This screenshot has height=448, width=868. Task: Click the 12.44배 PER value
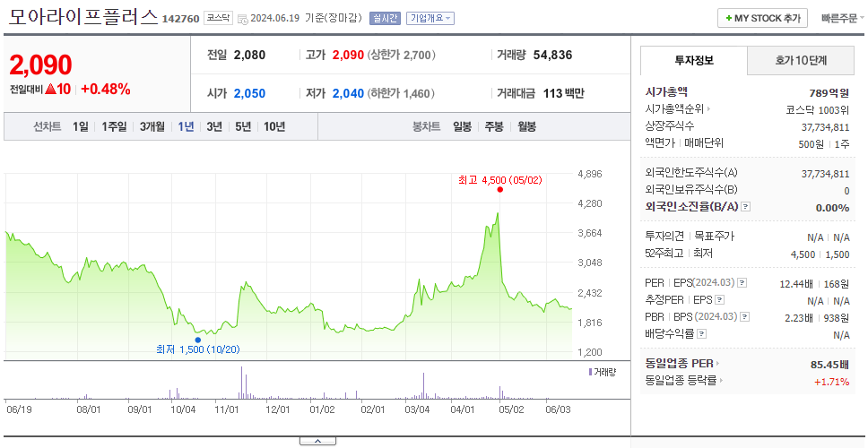click(796, 284)
